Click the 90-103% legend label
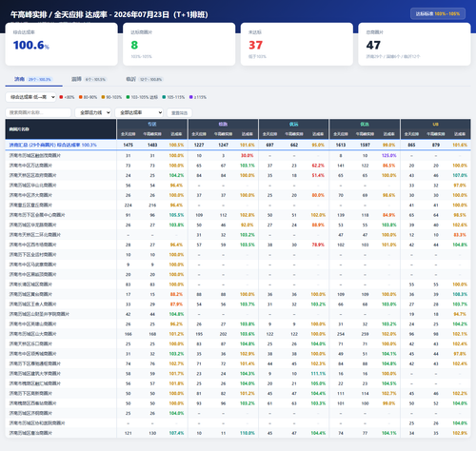This screenshot has width=476, height=451. [113, 97]
